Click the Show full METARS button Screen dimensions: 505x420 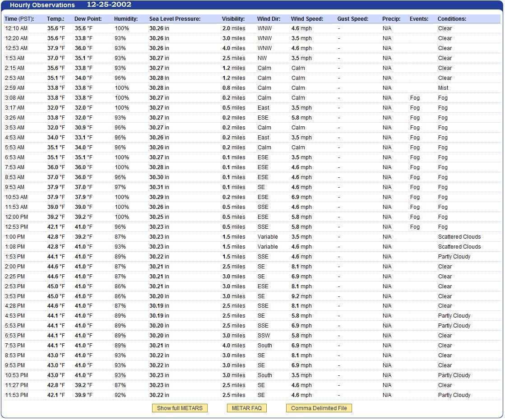click(180, 408)
